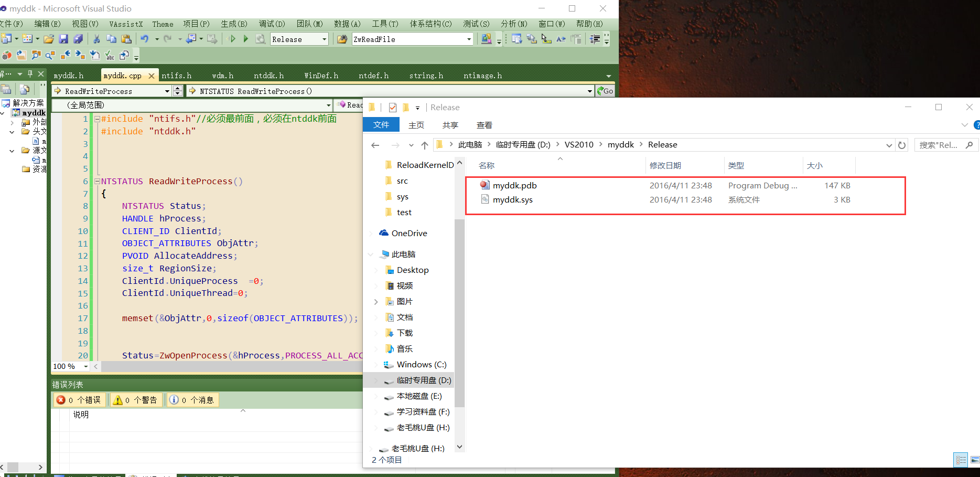Viewport: 980px width, 477px height.
Task: Click the Explorer search box
Action: coord(946,145)
